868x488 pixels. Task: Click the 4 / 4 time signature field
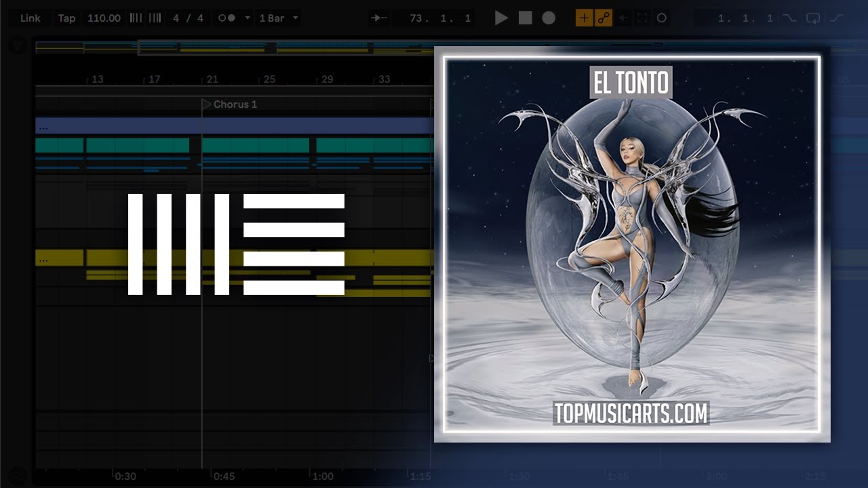[188, 18]
